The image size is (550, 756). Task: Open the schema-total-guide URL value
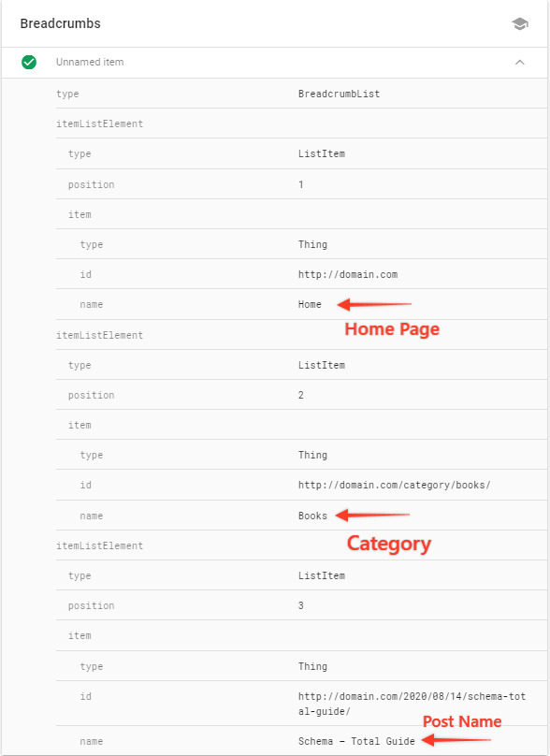point(412,704)
